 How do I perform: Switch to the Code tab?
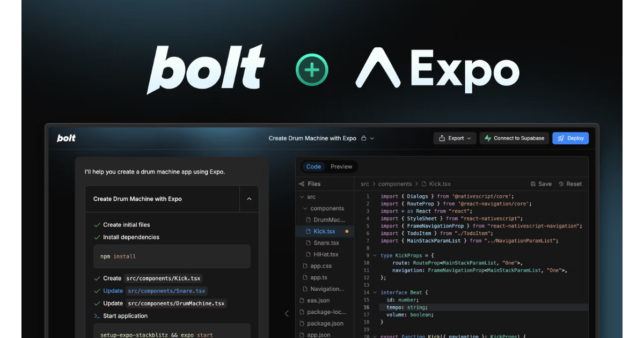point(313,167)
